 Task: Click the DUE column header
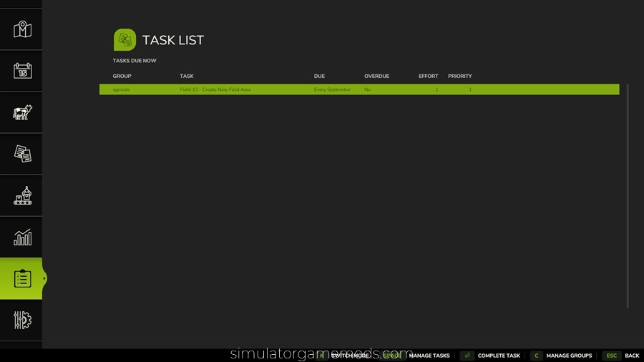[x=319, y=76]
